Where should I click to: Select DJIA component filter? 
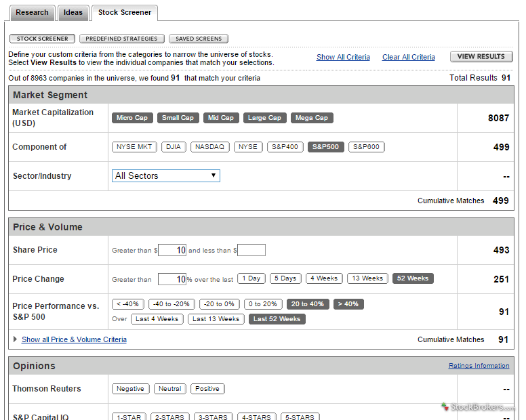pos(174,147)
